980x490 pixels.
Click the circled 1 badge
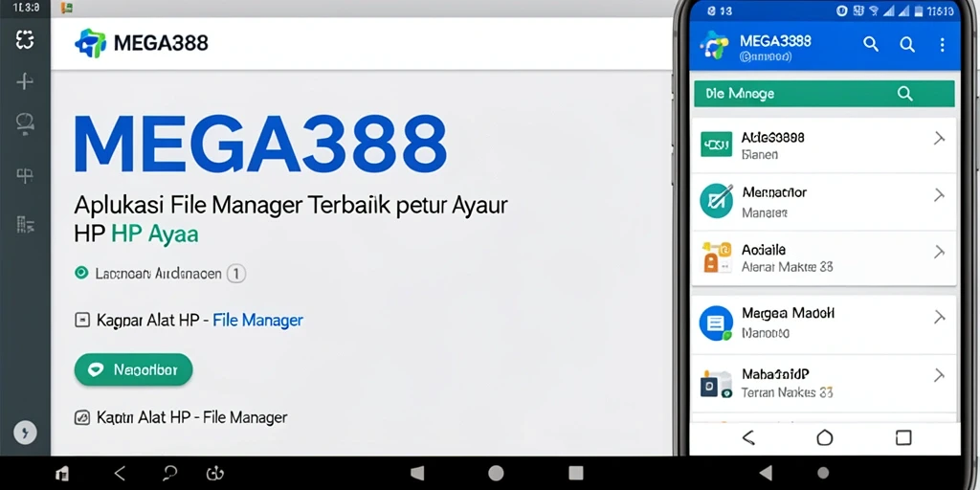pyautogui.click(x=235, y=273)
